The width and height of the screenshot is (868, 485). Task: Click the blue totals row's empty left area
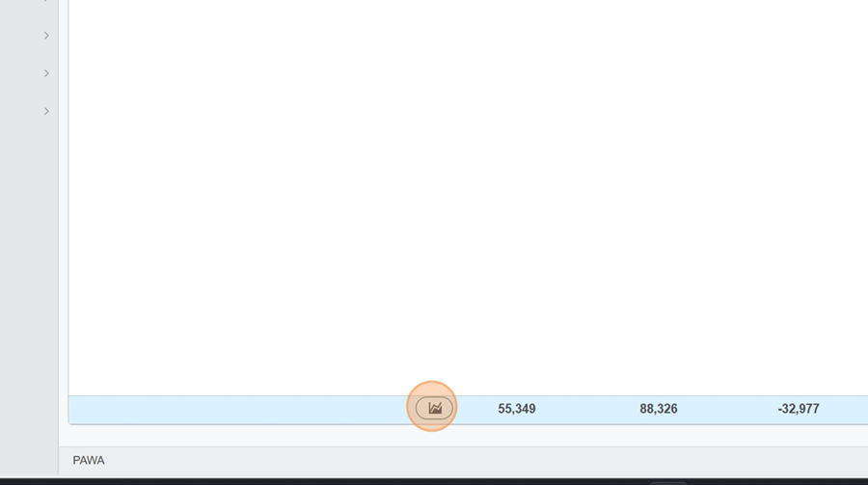coord(238,410)
